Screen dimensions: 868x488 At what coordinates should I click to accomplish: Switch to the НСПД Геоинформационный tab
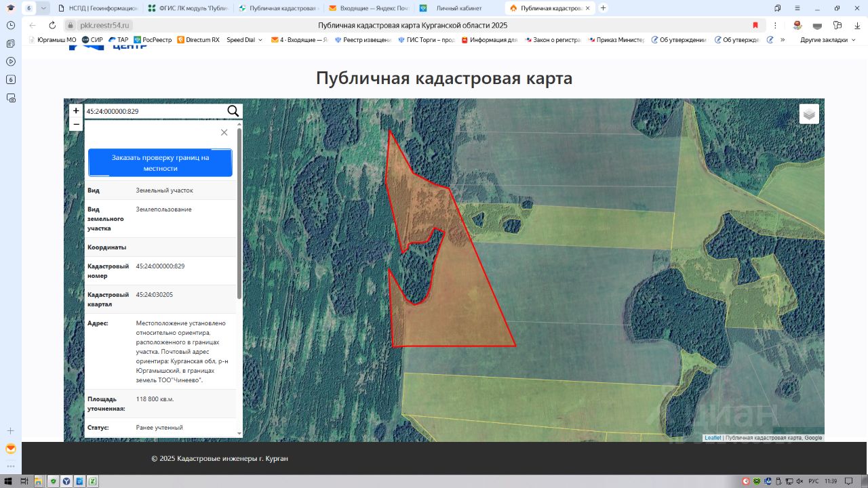[x=99, y=8]
